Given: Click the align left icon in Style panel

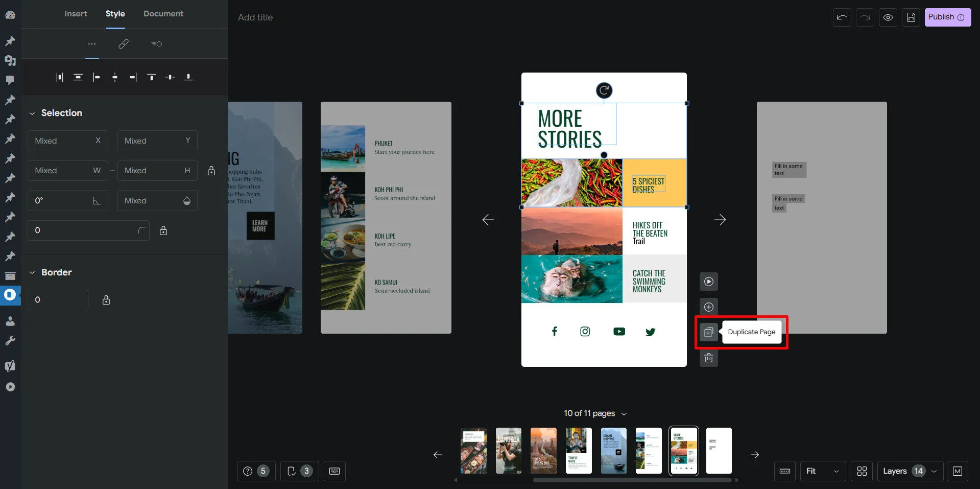Looking at the screenshot, I should tap(97, 77).
